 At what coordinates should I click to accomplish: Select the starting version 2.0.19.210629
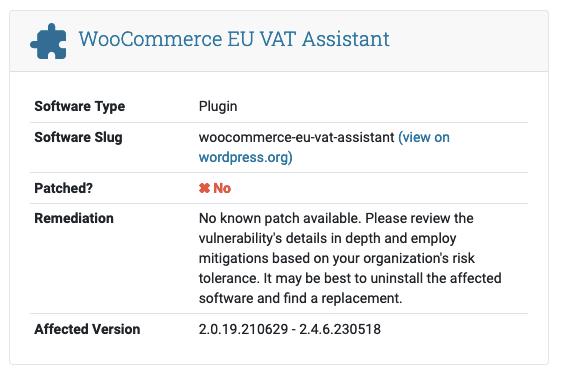(244, 329)
